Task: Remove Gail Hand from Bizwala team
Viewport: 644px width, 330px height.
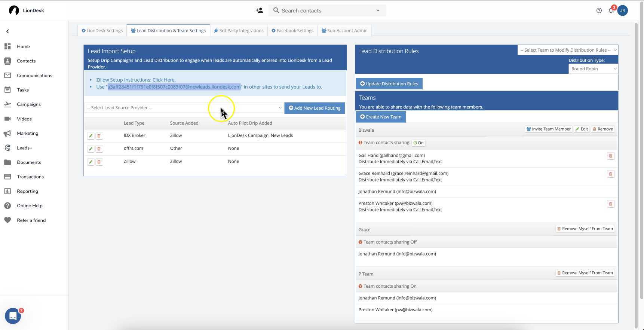Action: [x=610, y=156]
